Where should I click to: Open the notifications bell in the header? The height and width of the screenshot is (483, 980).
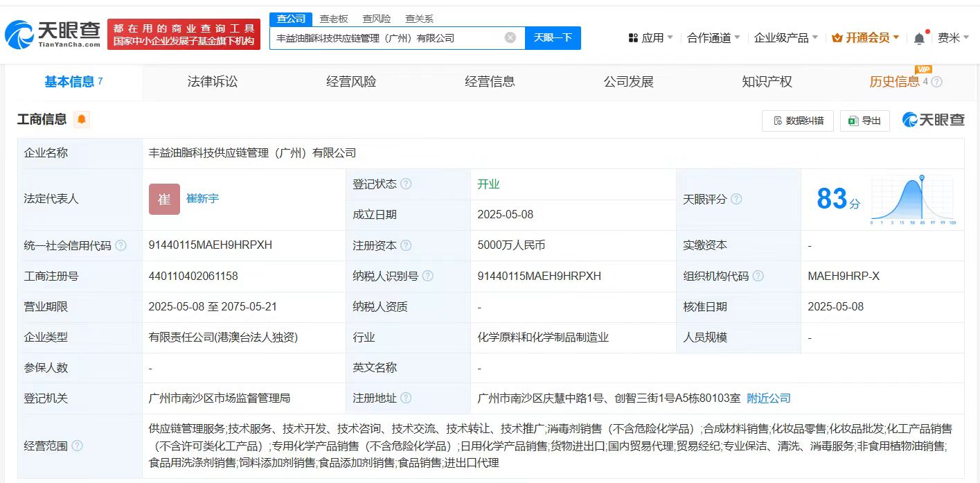coord(919,38)
